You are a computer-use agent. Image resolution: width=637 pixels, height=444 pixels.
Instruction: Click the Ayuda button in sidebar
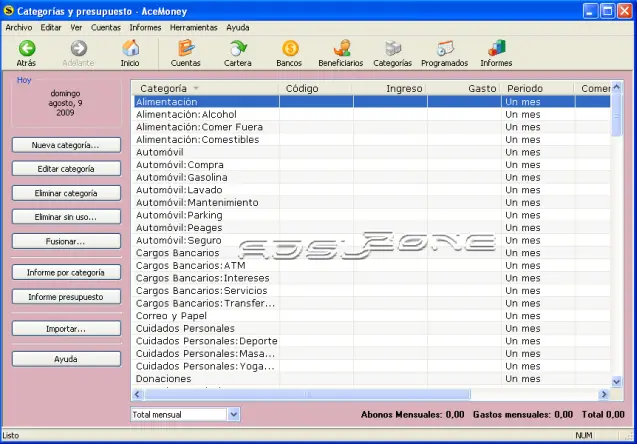[66, 359]
